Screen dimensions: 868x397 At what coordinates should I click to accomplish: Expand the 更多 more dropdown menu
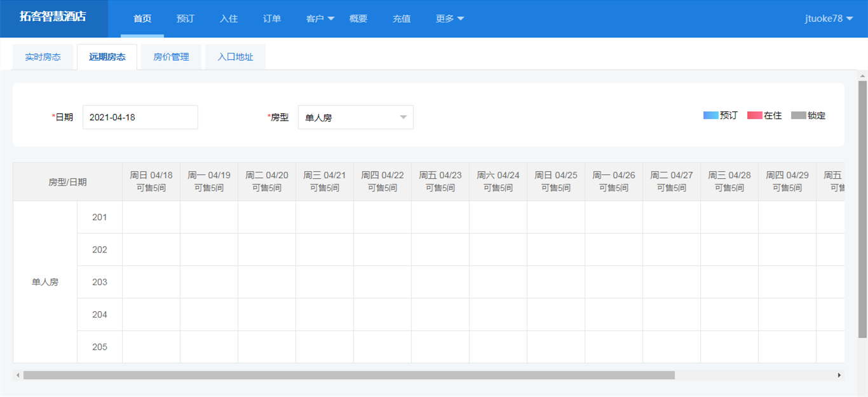[450, 18]
